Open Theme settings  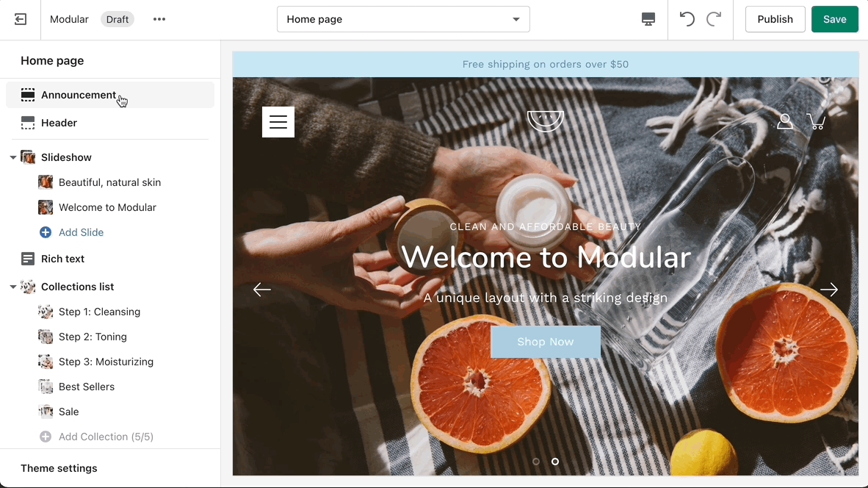coord(59,468)
